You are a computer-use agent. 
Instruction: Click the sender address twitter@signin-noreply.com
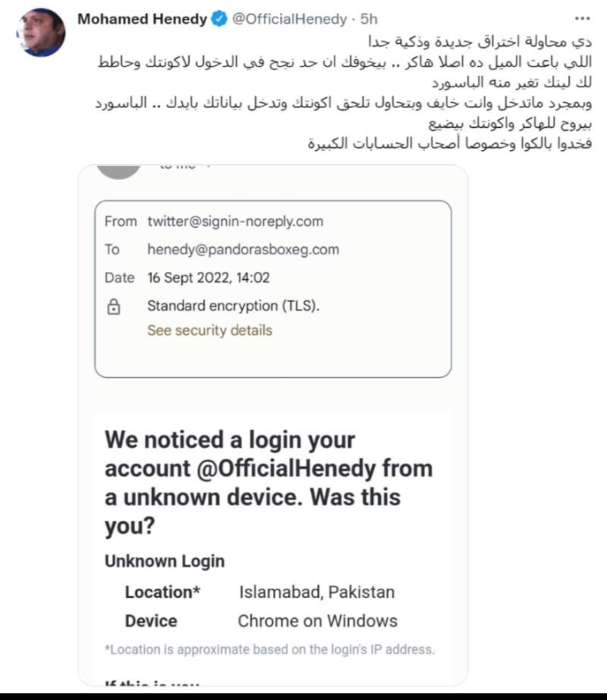(235, 221)
